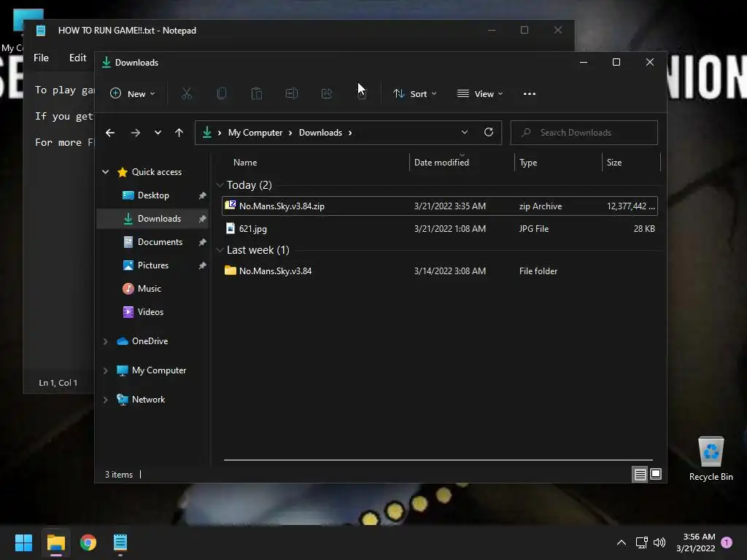Image resolution: width=747 pixels, height=560 pixels.
Task: Click Notepad icon in the taskbar
Action: 120,542
